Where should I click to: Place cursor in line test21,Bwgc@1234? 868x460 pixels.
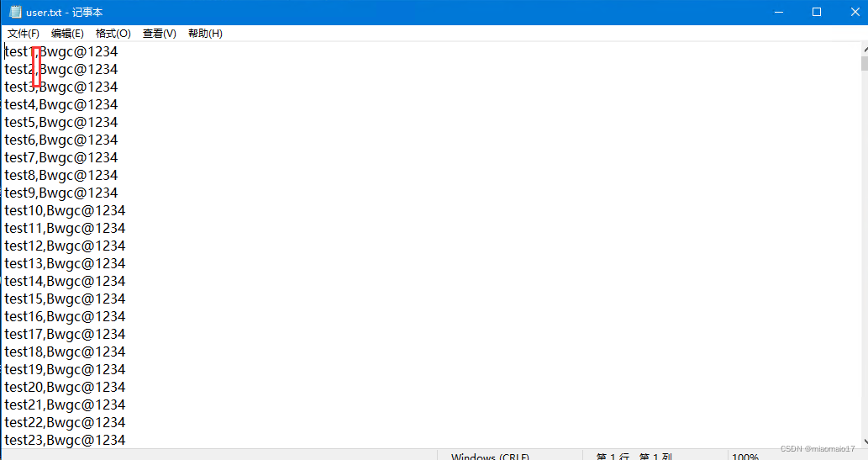pos(65,405)
